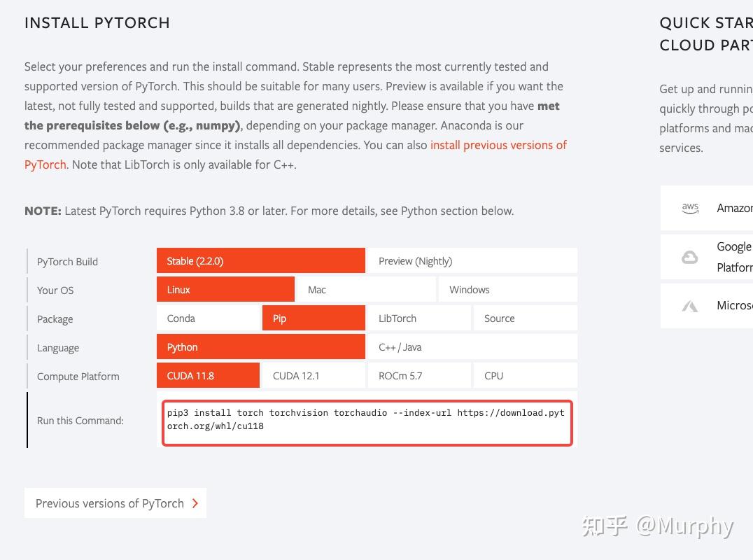This screenshot has height=560, width=753.
Task: Pick LibTorch as package
Action: point(419,318)
